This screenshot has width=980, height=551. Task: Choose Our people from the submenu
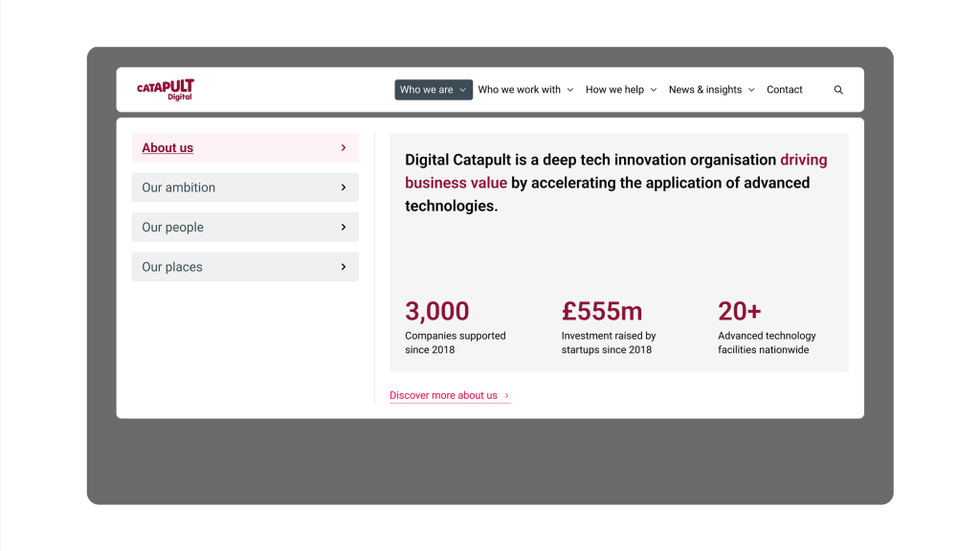(x=172, y=228)
